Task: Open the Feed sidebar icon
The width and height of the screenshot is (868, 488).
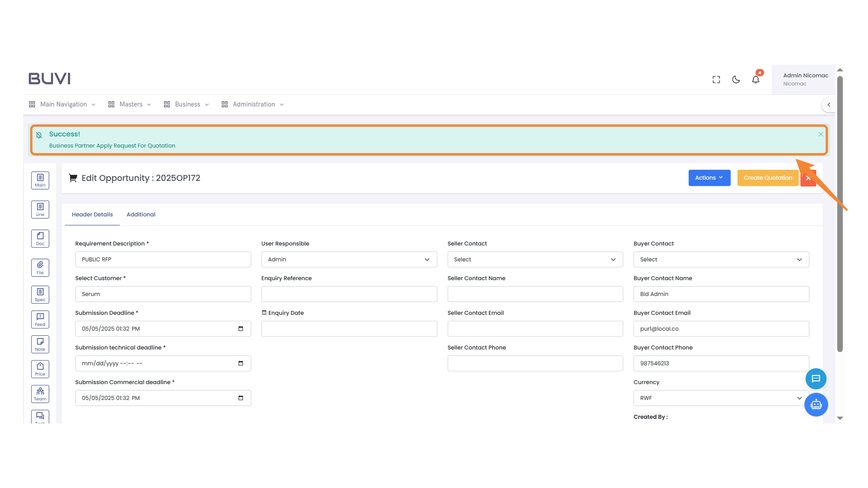Action: pyautogui.click(x=40, y=319)
